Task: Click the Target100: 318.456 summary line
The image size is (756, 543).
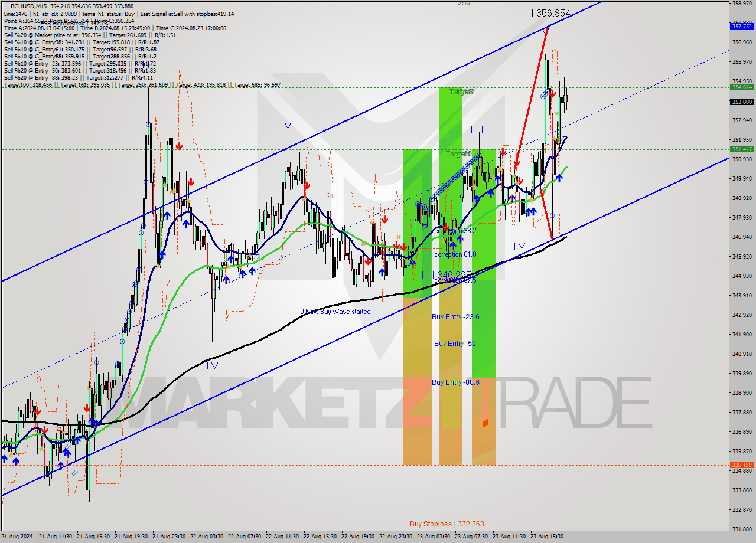Action: click(142, 85)
